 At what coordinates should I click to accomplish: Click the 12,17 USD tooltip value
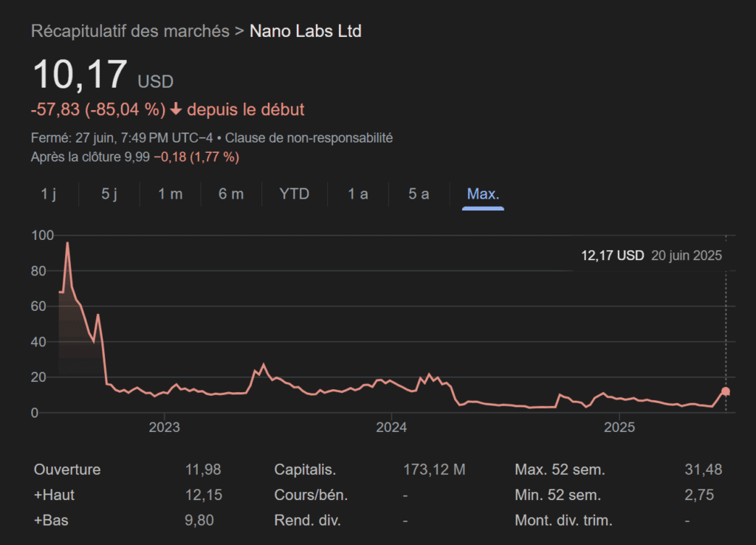(612, 256)
